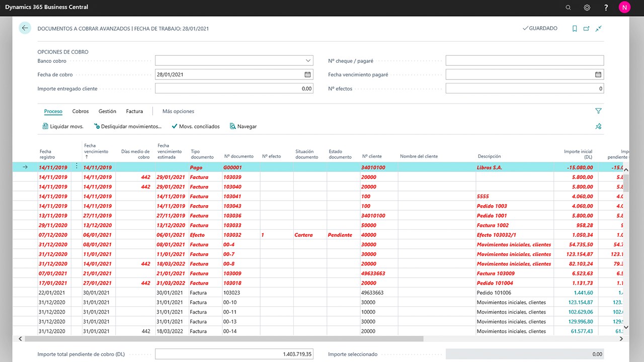Click the horizontal scrollbar right arrow
The image size is (644, 362).
pos(621,339)
